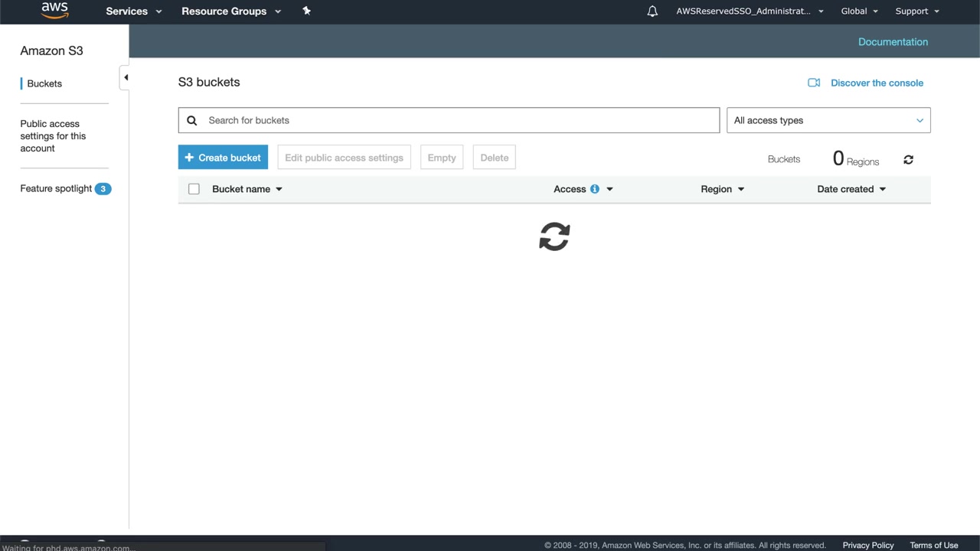Open the Documentation link
The width and height of the screenshot is (980, 551).
click(893, 42)
